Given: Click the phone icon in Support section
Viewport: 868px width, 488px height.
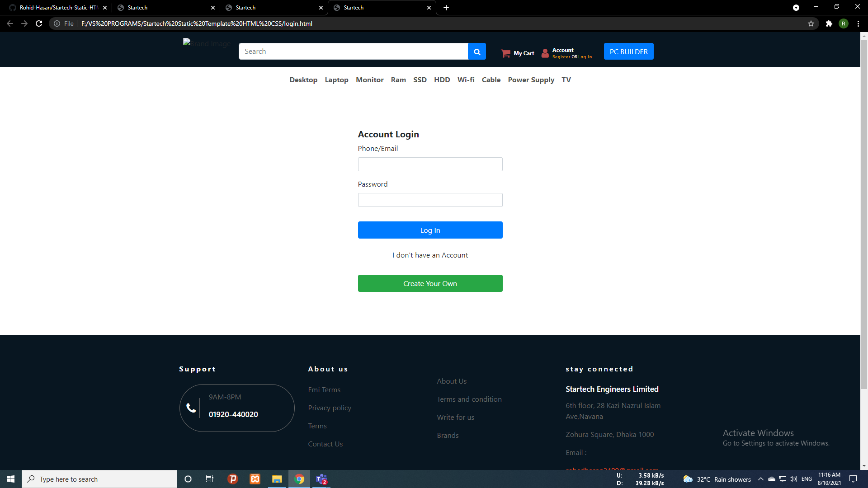Looking at the screenshot, I should tap(191, 407).
